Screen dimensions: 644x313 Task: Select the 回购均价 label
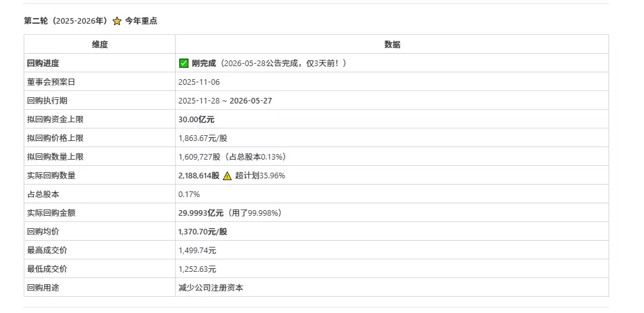tap(43, 232)
